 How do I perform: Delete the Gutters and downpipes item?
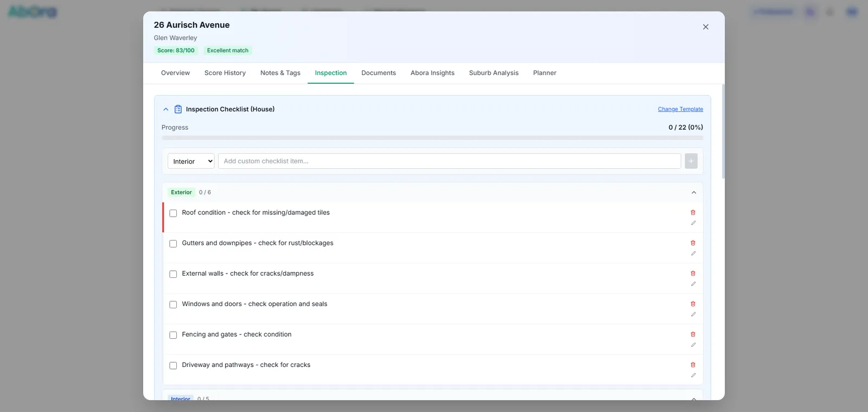693,243
